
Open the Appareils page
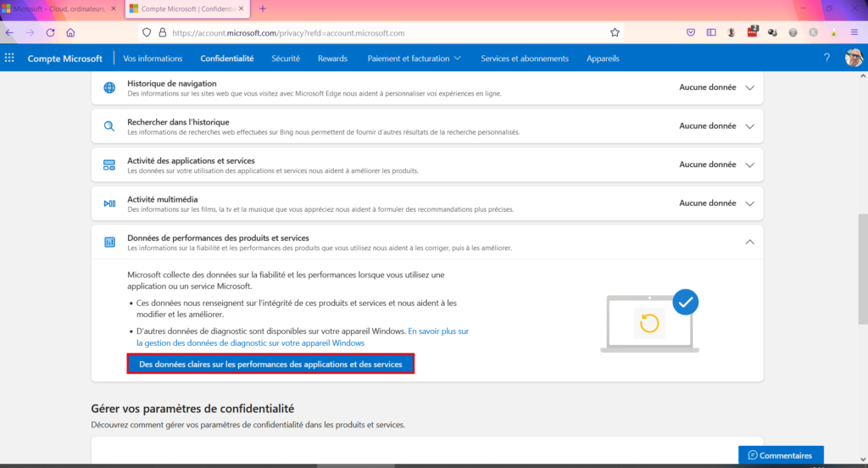(603, 58)
